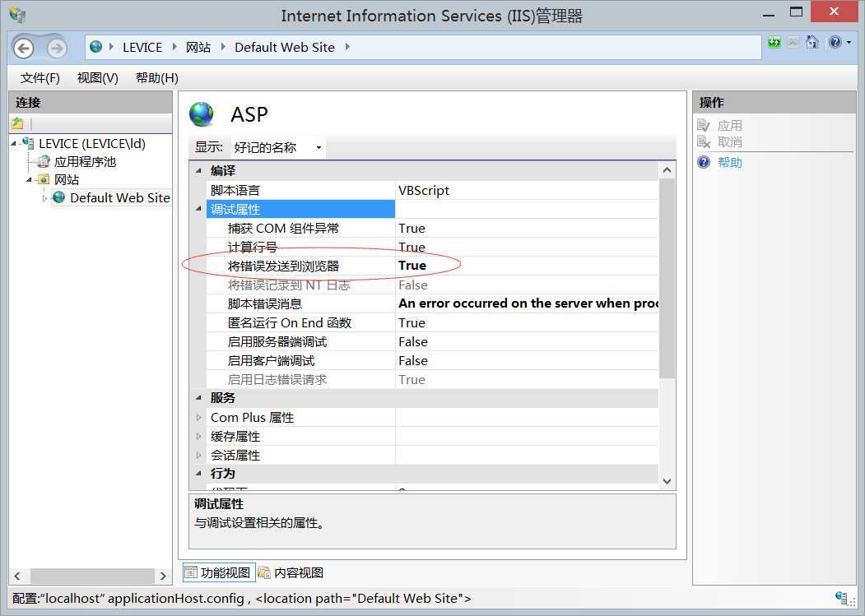Click the globe icon in address bar

(96, 47)
